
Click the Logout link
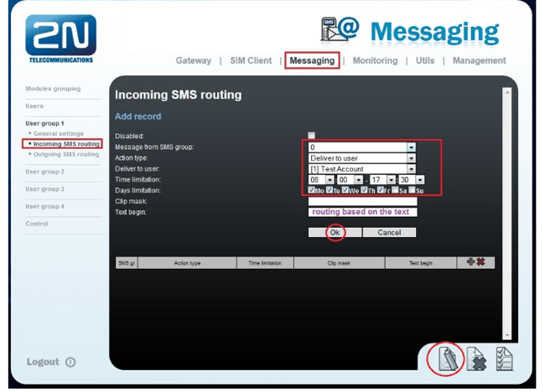pyautogui.click(x=43, y=362)
